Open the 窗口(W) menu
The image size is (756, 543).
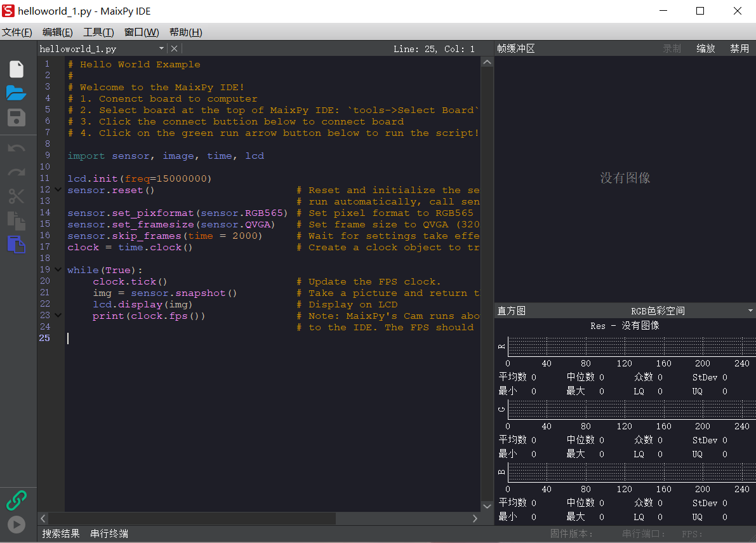click(x=142, y=32)
